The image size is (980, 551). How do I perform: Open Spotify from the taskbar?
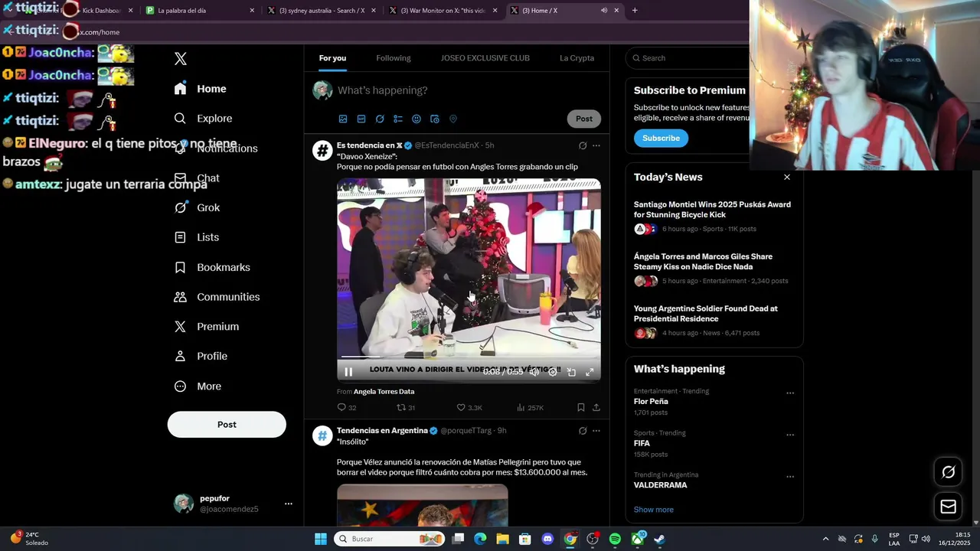(x=615, y=539)
